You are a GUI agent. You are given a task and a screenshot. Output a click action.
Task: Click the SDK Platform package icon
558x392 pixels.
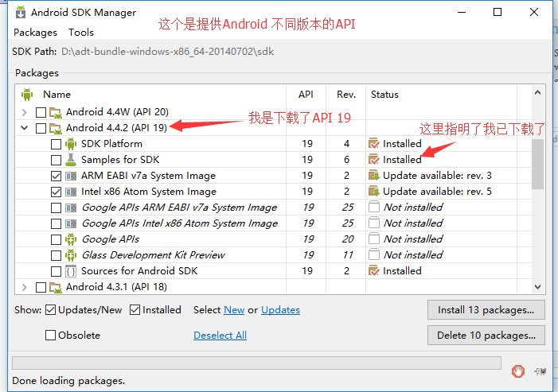71,144
